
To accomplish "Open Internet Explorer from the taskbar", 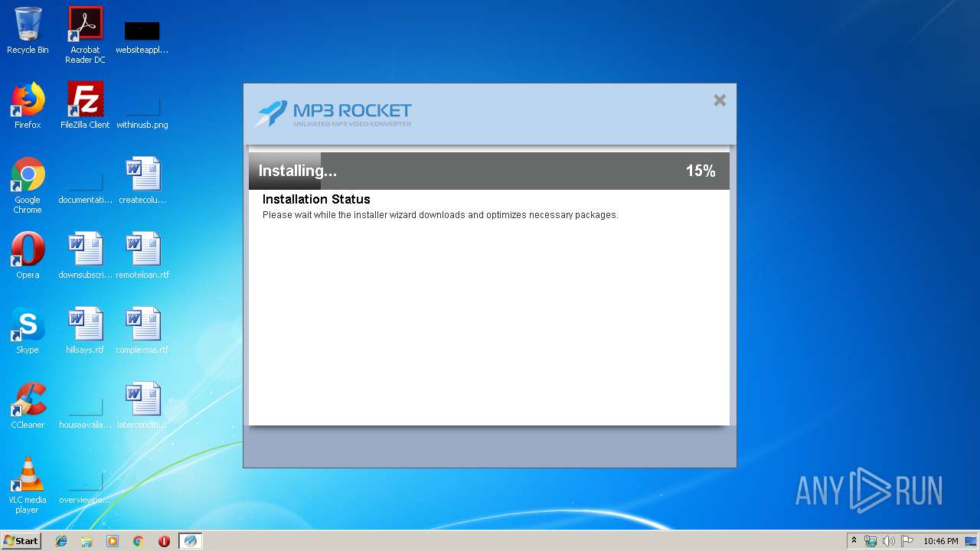I will click(61, 541).
